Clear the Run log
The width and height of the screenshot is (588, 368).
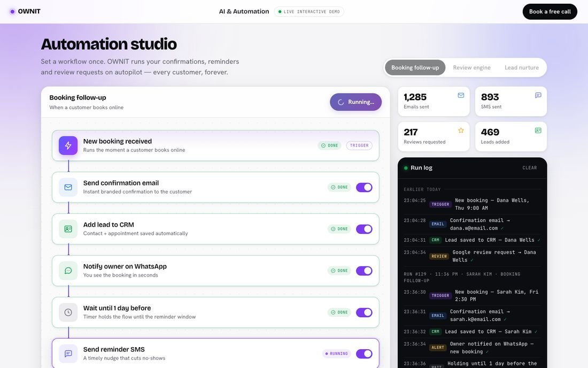pos(530,167)
